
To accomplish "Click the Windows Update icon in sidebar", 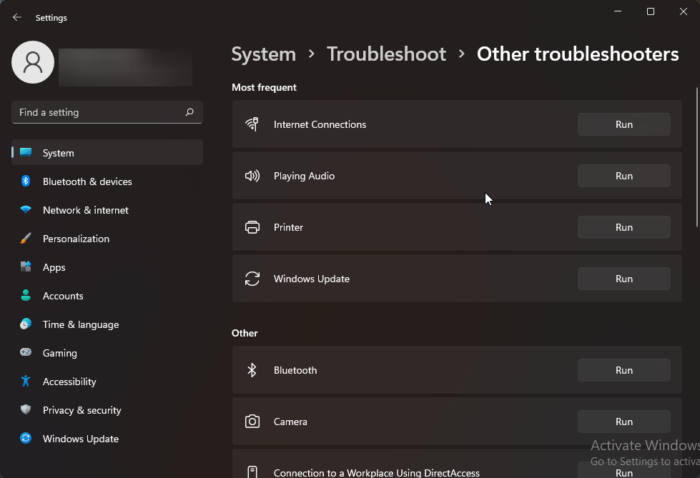I will tap(26, 439).
